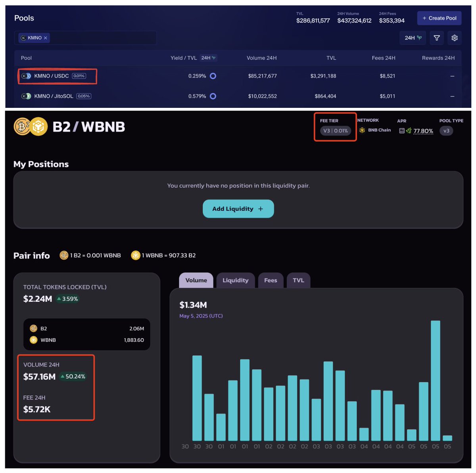This screenshot has height=473, width=476.
Task: Sort pools by Rewards 24H column
Action: pos(438,58)
